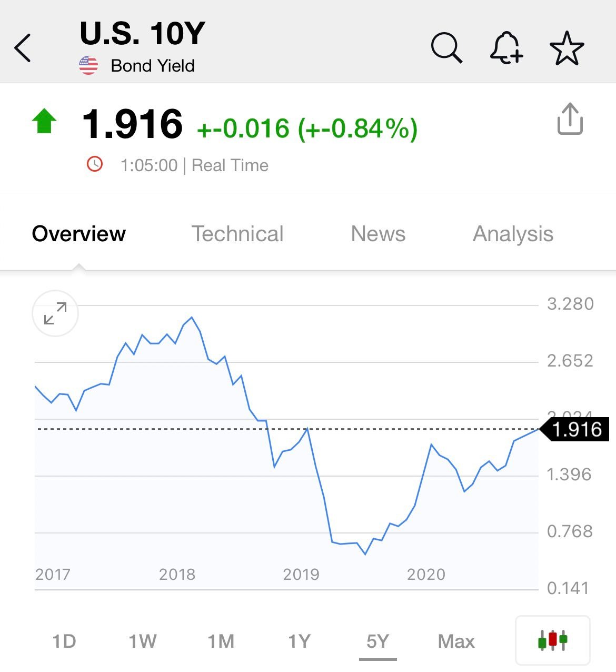Go to the News tab
The width and height of the screenshot is (616, 672).
pyautogui.click(x=378, y=234)
